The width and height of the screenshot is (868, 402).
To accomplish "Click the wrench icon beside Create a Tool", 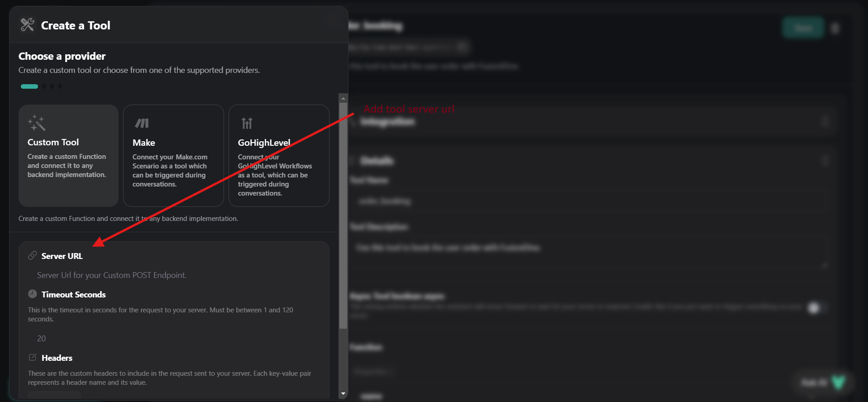I will [x=27, y=25].
